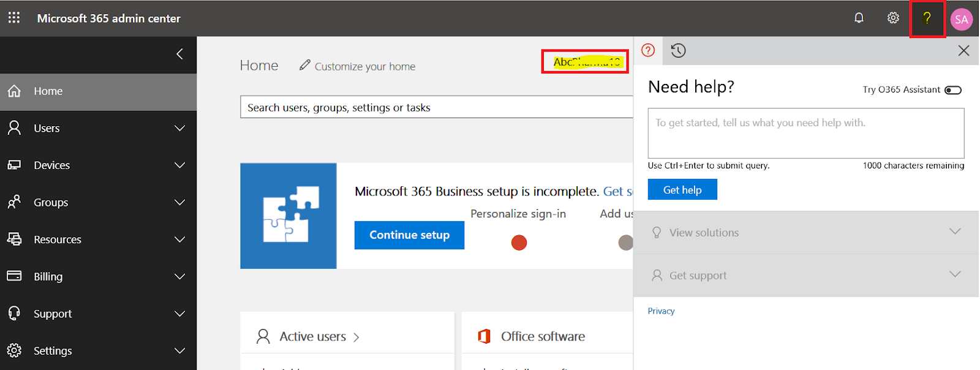
Task: Expand the Users menu chevron
Action: [x=179, y=128]
